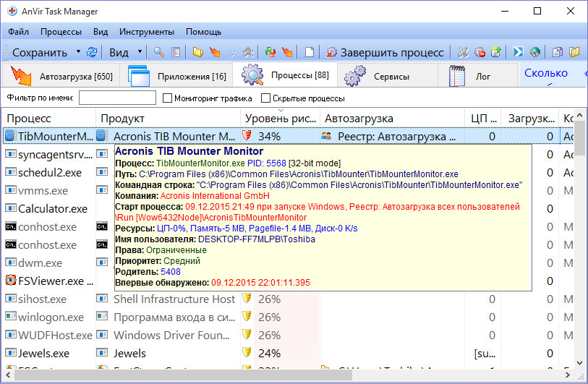
Task: Switch to the Автозагрузка [650] tab
Action: click(x=61, y=75)
